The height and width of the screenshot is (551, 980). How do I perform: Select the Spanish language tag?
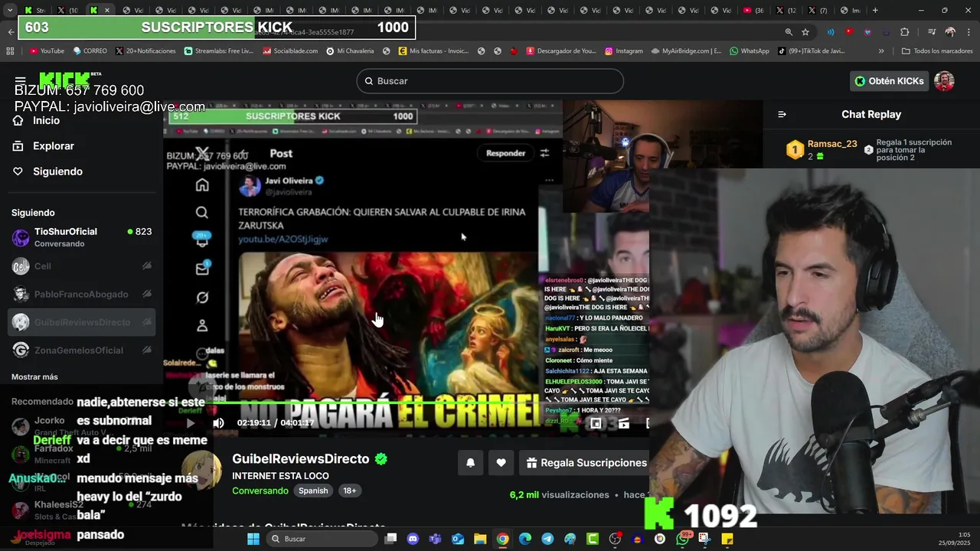tap(313, 491)
